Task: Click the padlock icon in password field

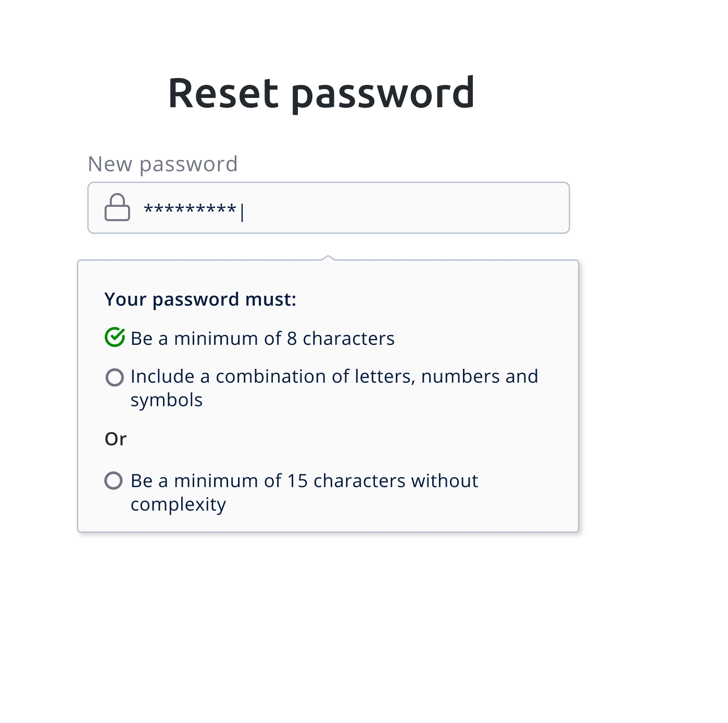Action: click(x=117, y=207)
